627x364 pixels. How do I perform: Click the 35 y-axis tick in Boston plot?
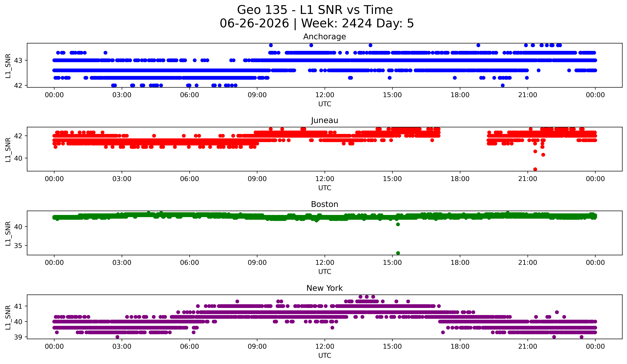pos(18,246)
